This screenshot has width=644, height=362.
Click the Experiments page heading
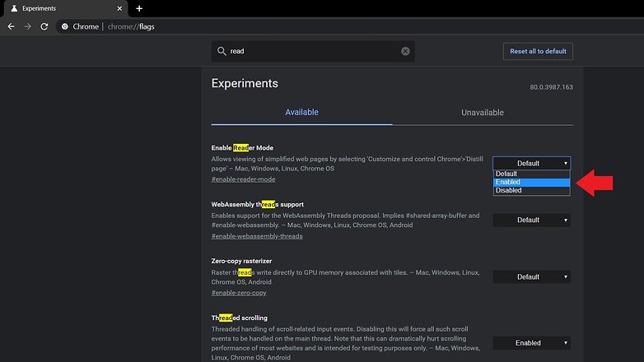click(x=245, y=83)
